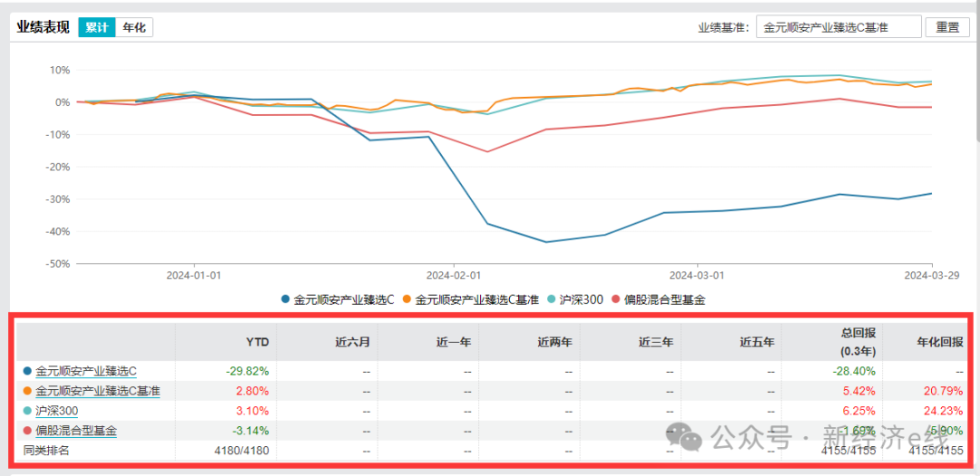Toggle 金元顺安产业臻选C series in chart legend
Image resolution: width=980 pixels, height=476 pixels.
pyautogui.click(x=338, y=300)
